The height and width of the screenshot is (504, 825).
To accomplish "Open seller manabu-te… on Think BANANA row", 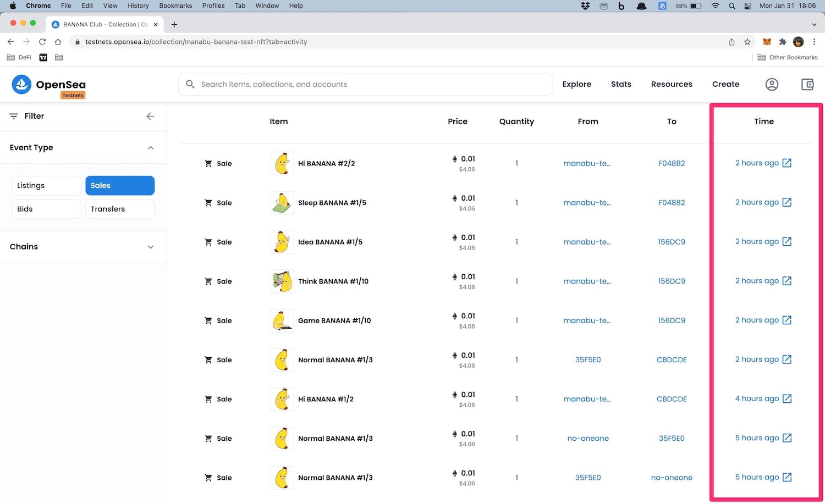I will coord(587,281).
